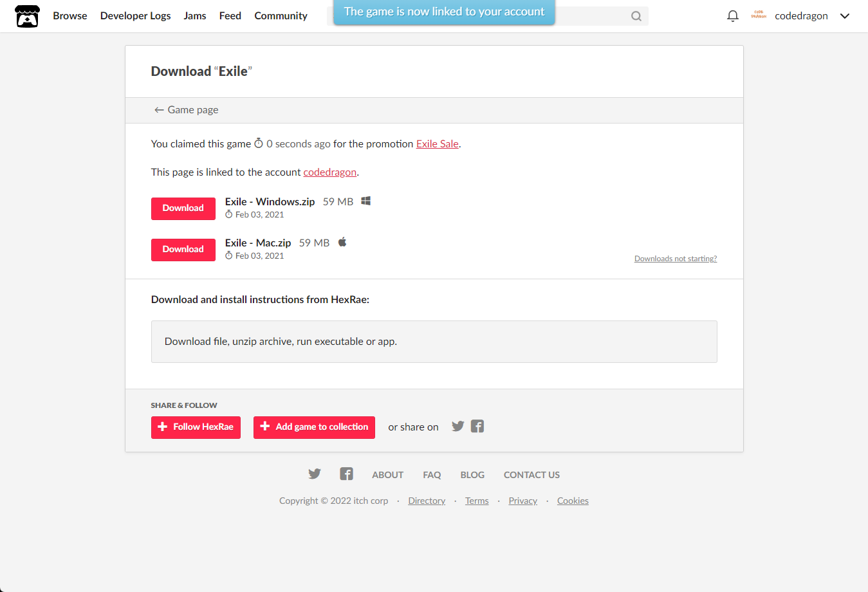Click 'Exile - Windows.zip' file name
868x592 pixels.
coord(270,201)
